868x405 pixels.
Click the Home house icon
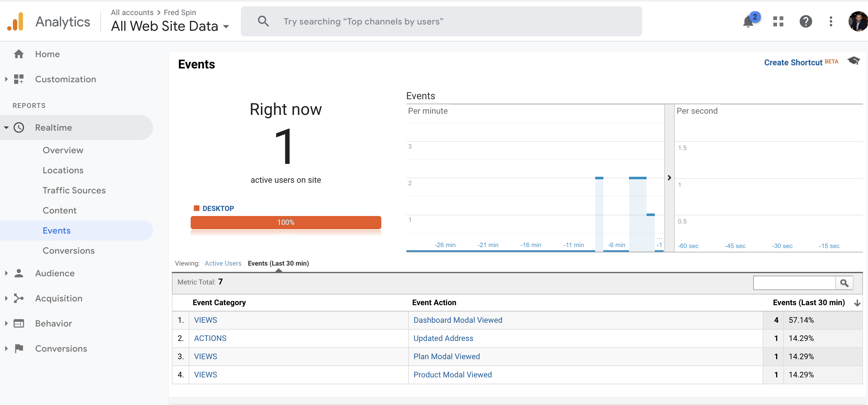[x=19, y=54]
